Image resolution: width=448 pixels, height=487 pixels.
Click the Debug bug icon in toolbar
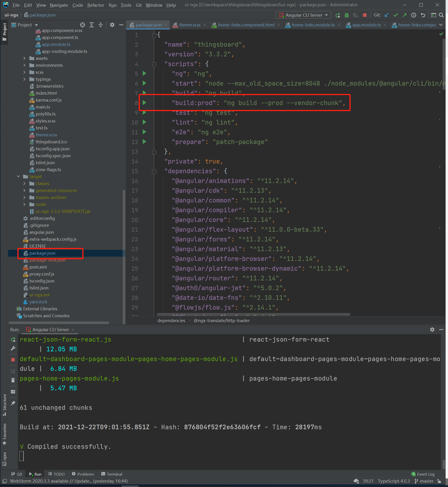[346, 15]
